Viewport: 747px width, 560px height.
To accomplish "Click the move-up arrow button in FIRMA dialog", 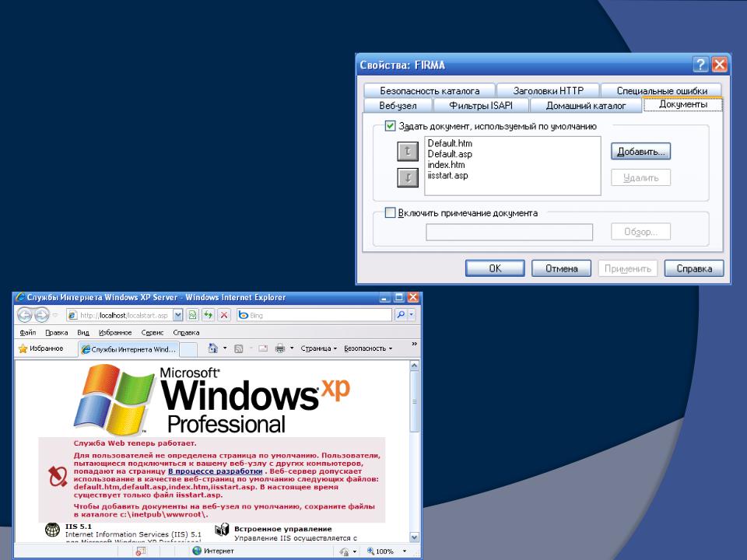I will tap(408, 152).
